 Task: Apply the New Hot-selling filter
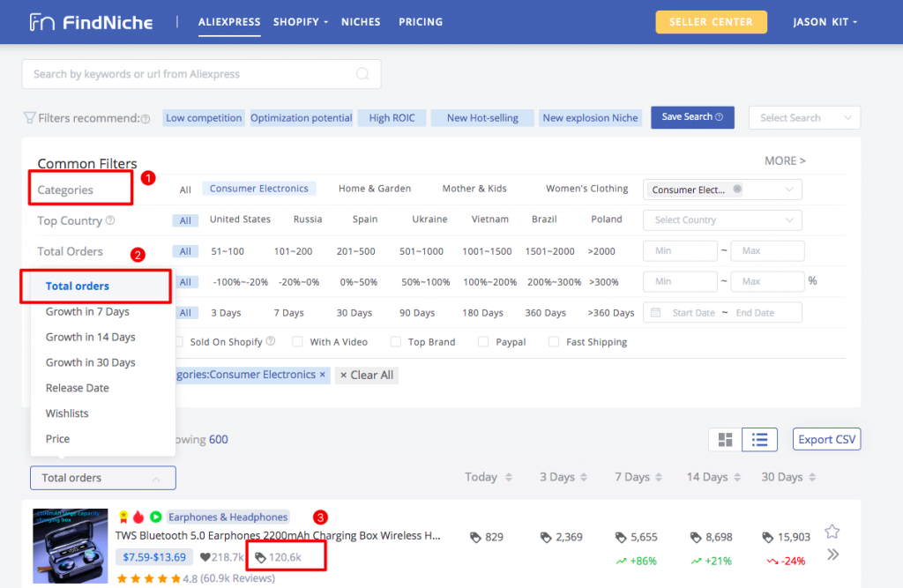482,118
